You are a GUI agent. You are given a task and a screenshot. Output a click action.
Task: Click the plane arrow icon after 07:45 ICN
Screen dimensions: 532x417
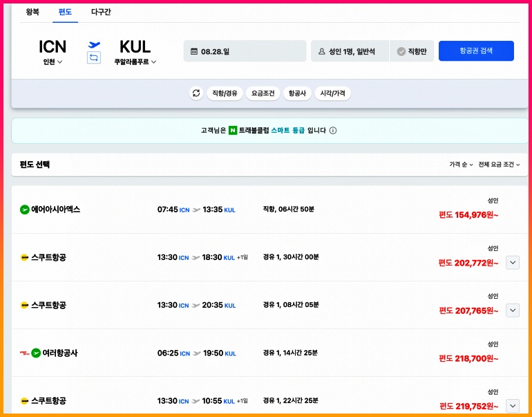(196, 210)
